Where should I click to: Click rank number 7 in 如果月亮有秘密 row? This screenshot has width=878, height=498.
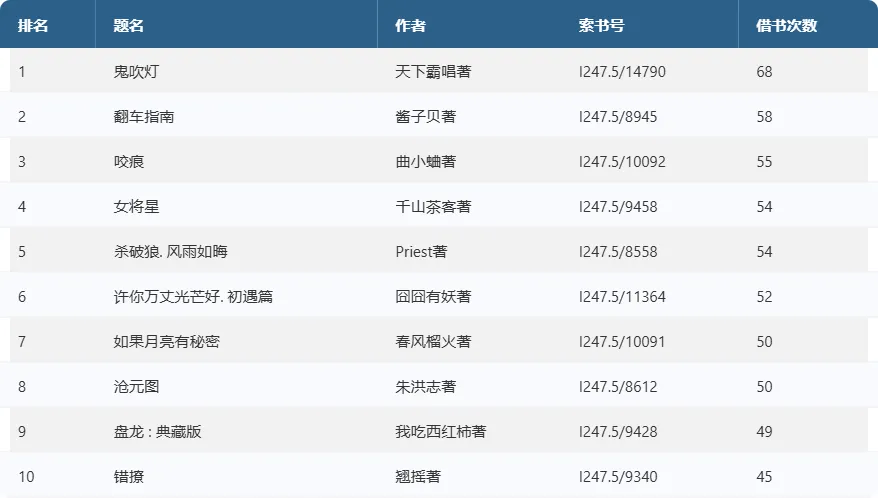point(22,342)
